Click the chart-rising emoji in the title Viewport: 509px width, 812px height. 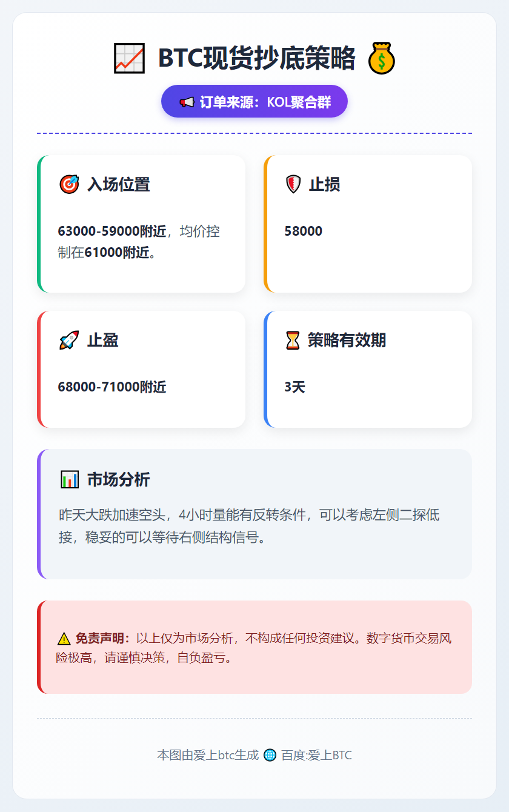(129, 58)
